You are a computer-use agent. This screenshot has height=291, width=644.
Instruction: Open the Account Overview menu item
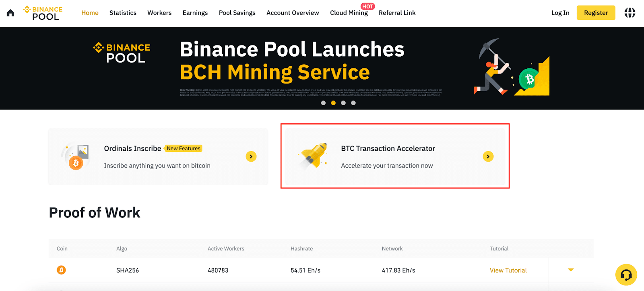click(293, 13)
